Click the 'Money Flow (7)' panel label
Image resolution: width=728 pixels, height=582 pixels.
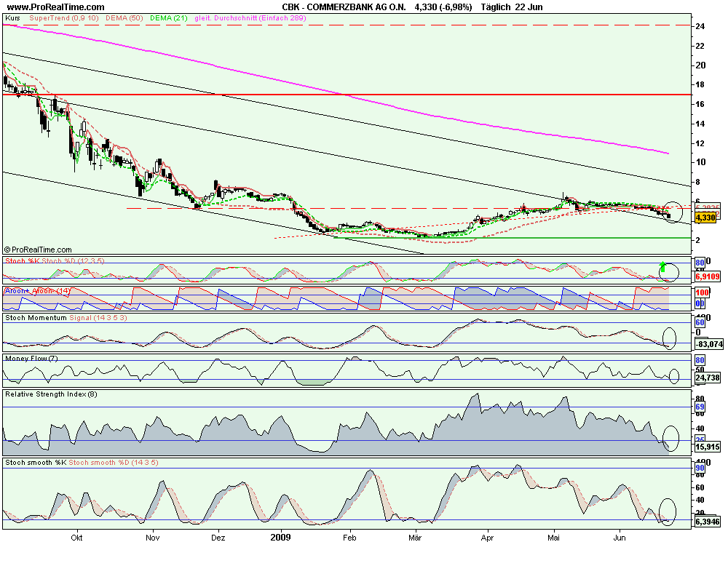click(x=31, y=359)
